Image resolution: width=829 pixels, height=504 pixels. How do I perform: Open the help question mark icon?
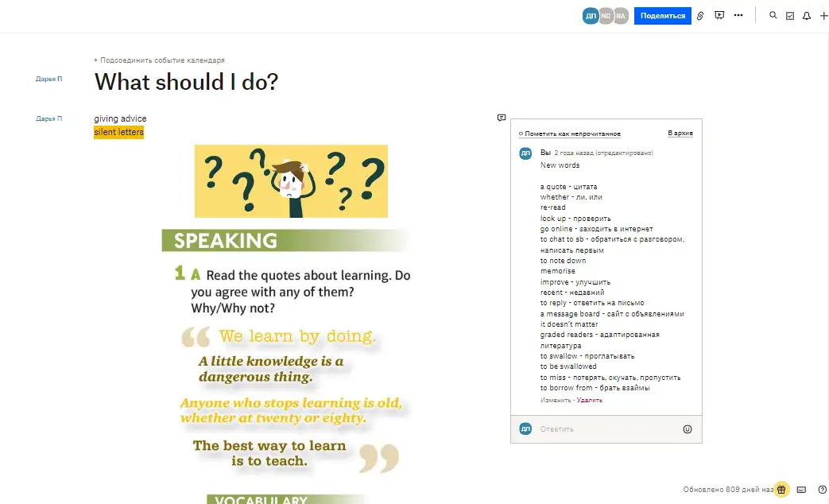pos(823,490)
